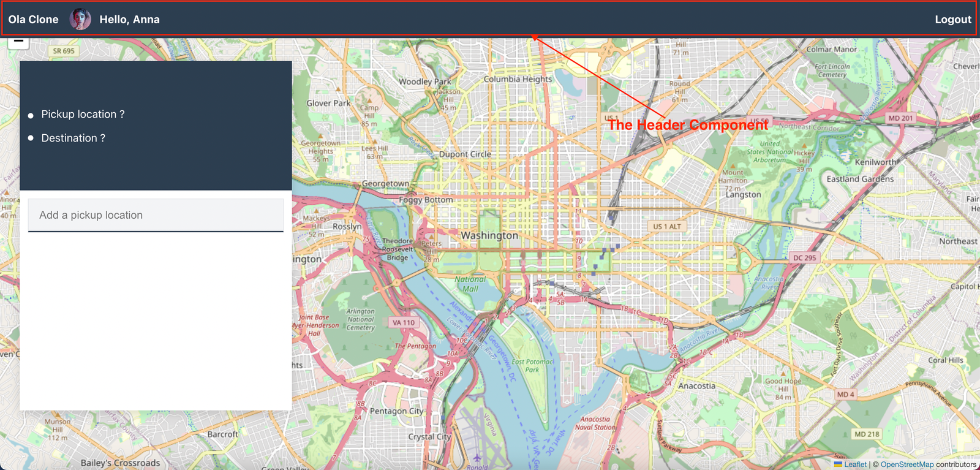This screenshot has height=470, width=980.
Task: Click the "DC 295" highway shield
Action: coord(805,258)
